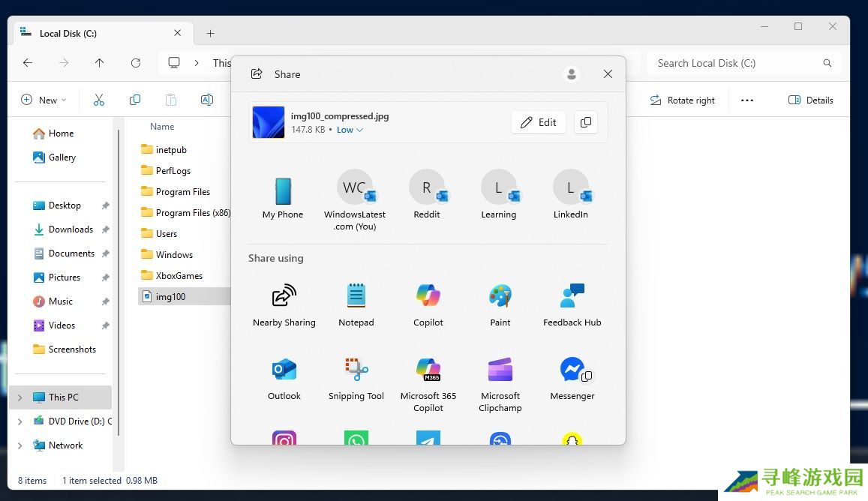This screenshot has height=501, width=868.
Task: Sort files by the Name column
Action: point(162,127)
